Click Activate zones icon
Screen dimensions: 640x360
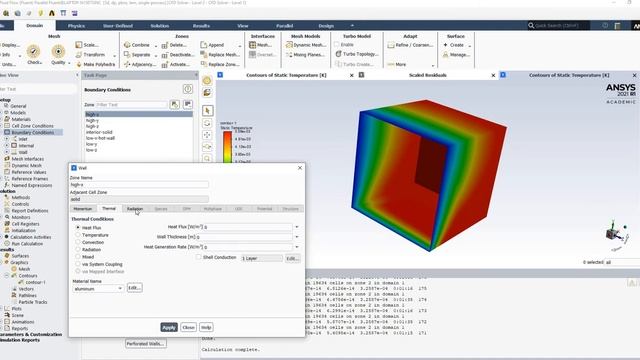pos(164,64)
